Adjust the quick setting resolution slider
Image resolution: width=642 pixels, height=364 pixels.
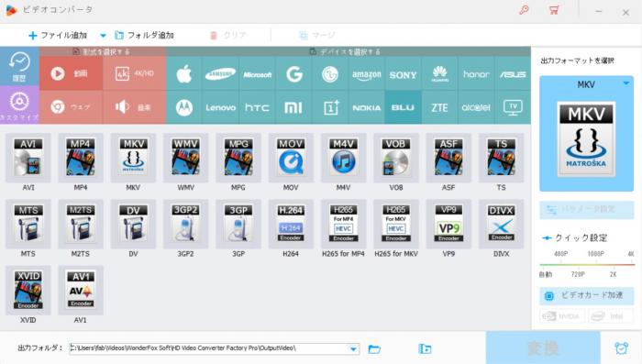pyautogui.click(x=587, y=264)
